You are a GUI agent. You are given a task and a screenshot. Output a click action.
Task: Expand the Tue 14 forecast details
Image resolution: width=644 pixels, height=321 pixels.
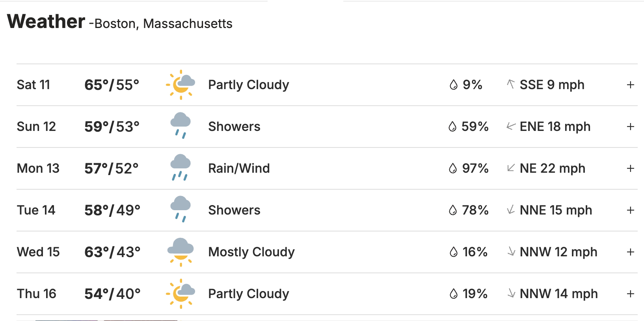[631, 210]
